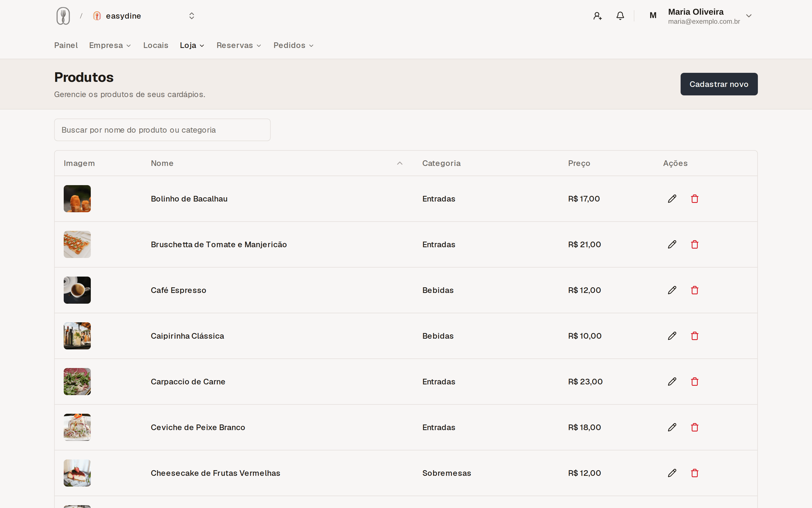Click the R$ 17,00 price cell
This screenshot has height=508, width=812.
tap(584, 199)
